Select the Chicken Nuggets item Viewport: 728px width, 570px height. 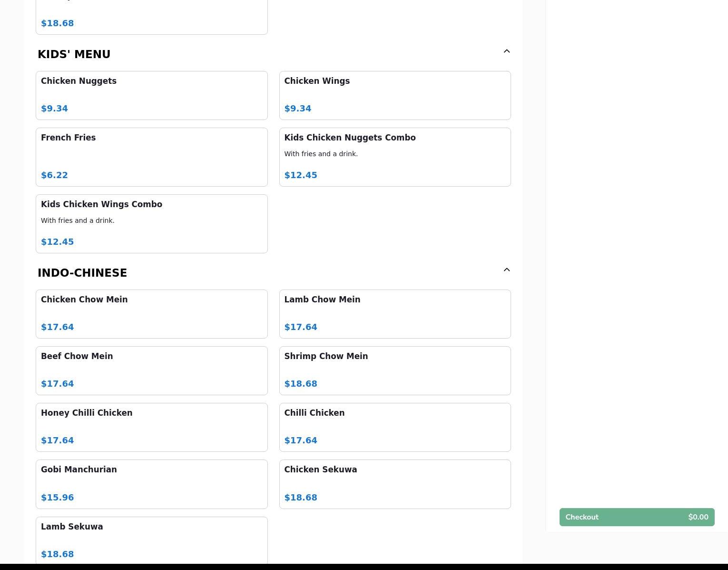(151, 95)
